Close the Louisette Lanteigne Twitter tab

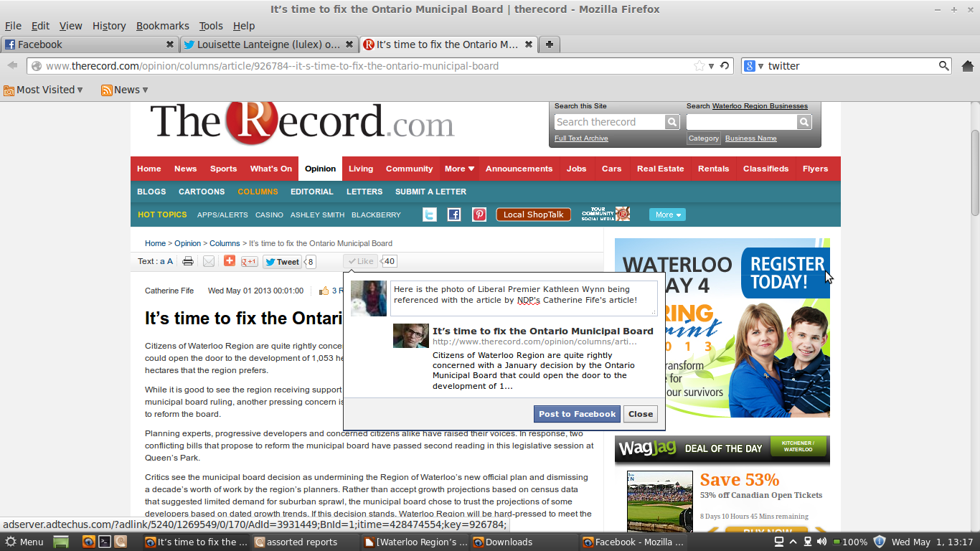click(349, 44)
